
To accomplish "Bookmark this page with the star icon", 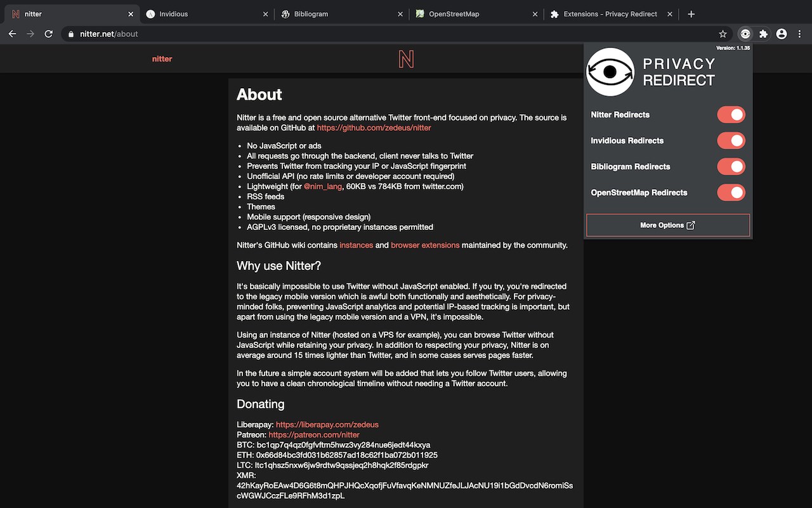I will 723,34.
